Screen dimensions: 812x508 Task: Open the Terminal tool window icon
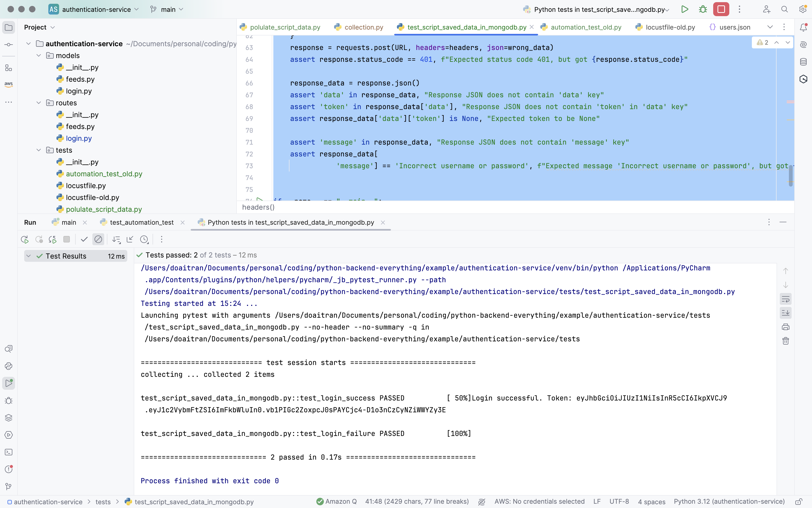click(9, 452)
